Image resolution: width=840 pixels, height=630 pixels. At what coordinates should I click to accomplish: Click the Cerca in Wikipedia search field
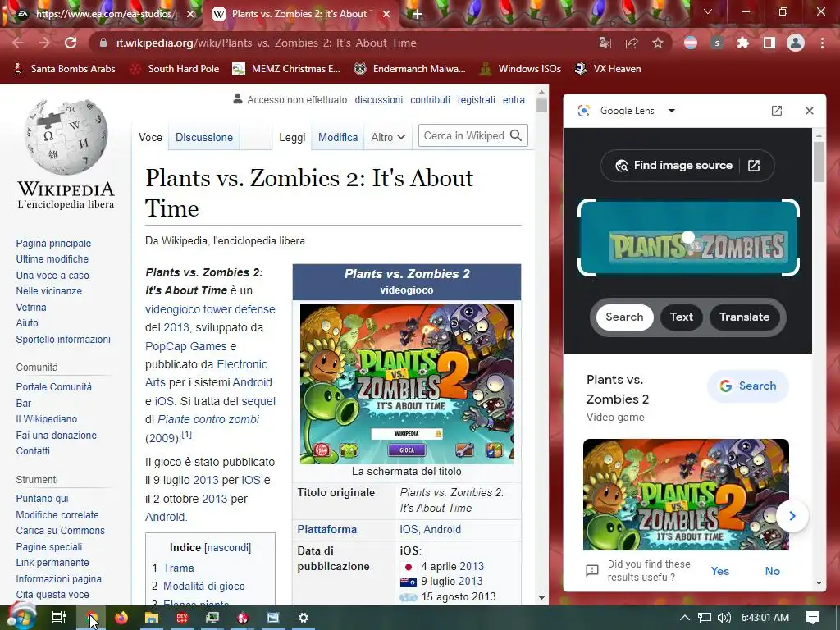pyautogui.click(x=464, y=135)
